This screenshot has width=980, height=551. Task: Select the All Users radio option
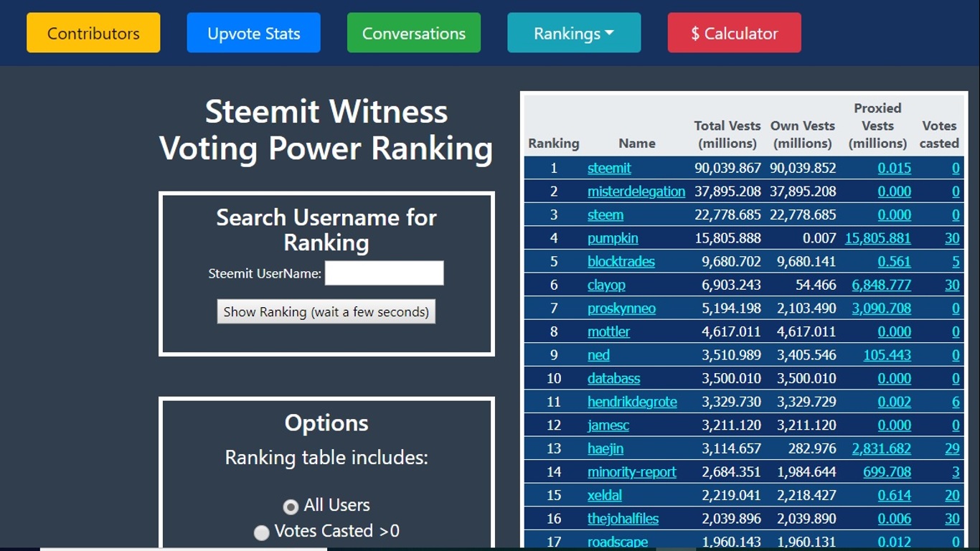(x=291, y=507)
